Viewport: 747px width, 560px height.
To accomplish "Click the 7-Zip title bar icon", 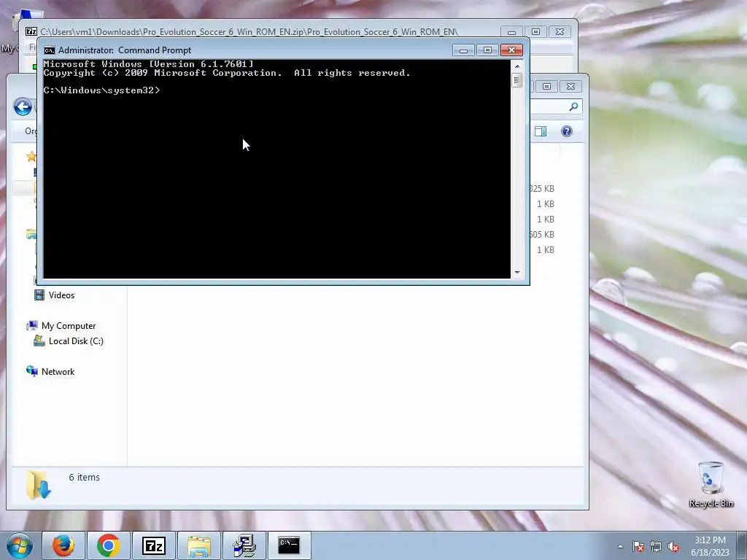I will click(31, 32).
